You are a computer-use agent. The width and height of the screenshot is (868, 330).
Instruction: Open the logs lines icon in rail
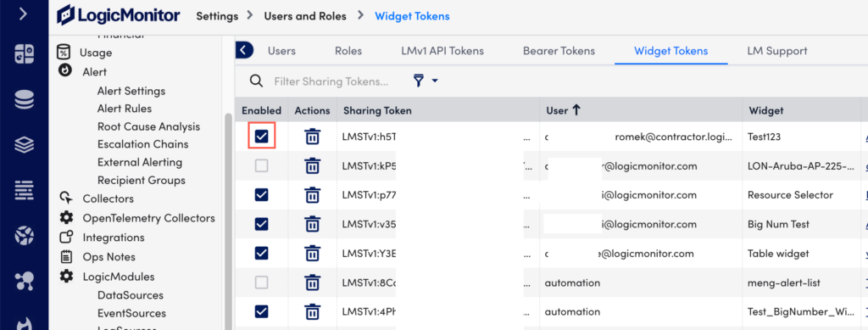[24, 191]
